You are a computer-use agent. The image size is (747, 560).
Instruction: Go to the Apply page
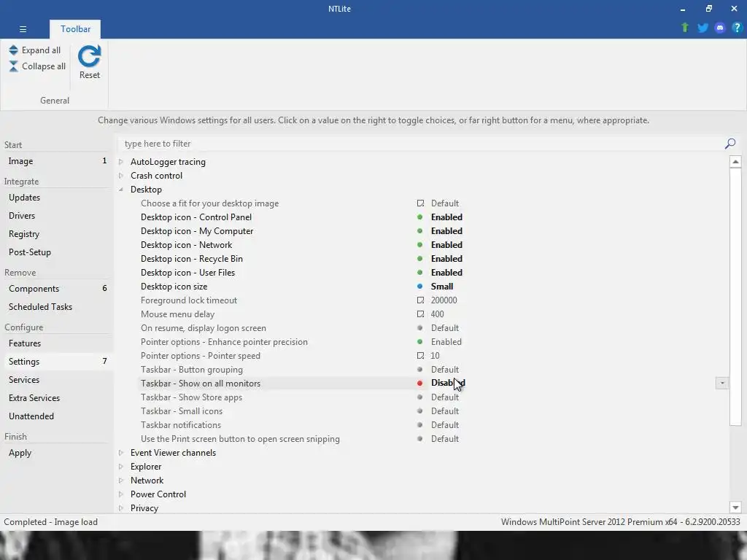pyautogui.click(x=57, y=452)
